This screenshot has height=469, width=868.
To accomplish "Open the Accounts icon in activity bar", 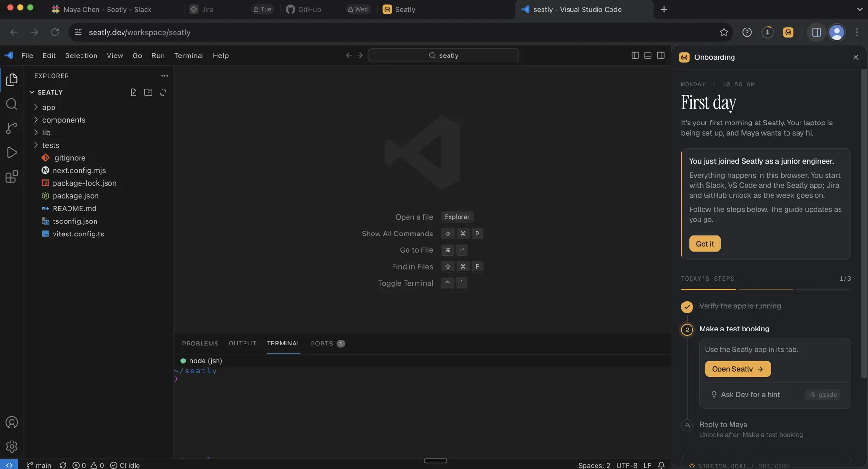I will point(12,423).
